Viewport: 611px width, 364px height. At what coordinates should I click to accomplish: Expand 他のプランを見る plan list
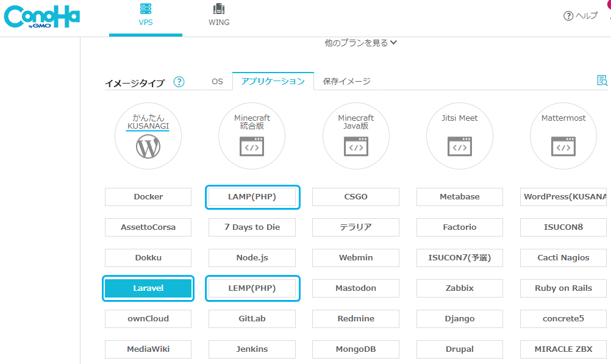click(x=361, y=43)
